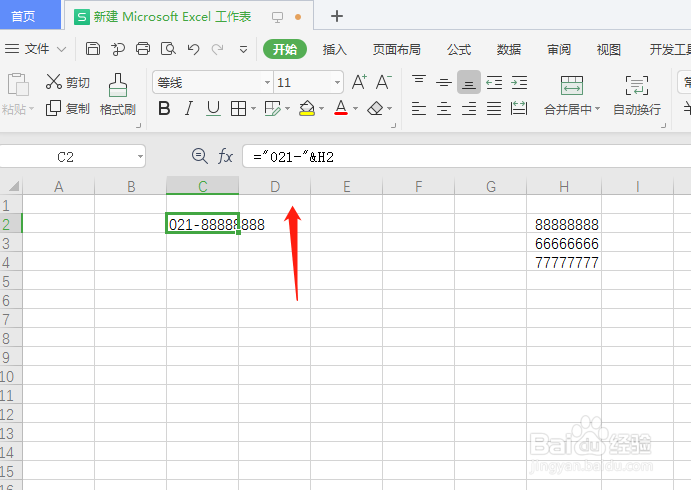691x490 pixels.
Task: Center text horizontally
Action: 444,108
